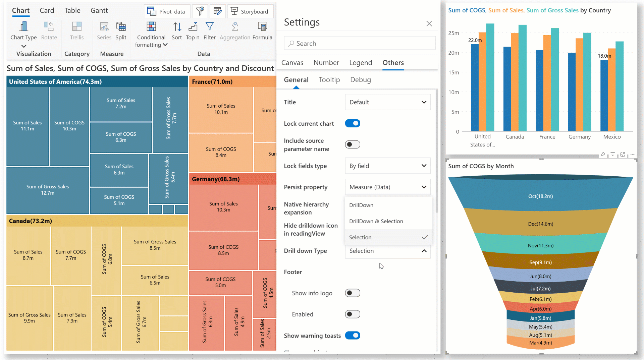644x360 pixels.
Task: Click the Conditional formatting icon
Action: pos(151,26)
